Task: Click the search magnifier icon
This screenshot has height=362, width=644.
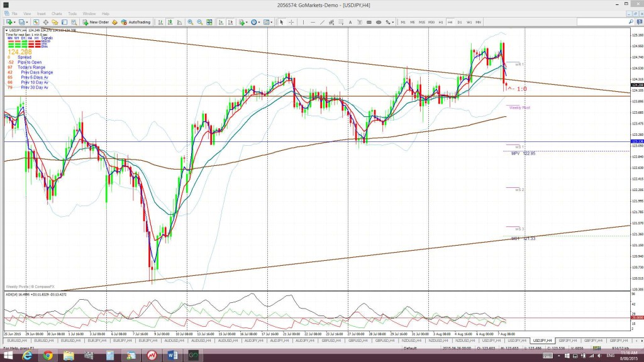Action: (631, 22)
